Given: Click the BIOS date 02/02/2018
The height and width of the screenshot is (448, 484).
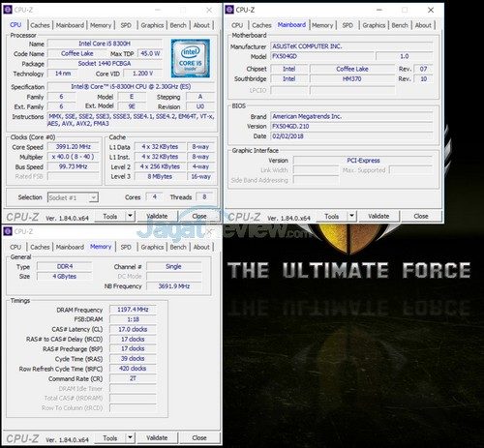Looking at the screenshot, I should click(351, 136).
